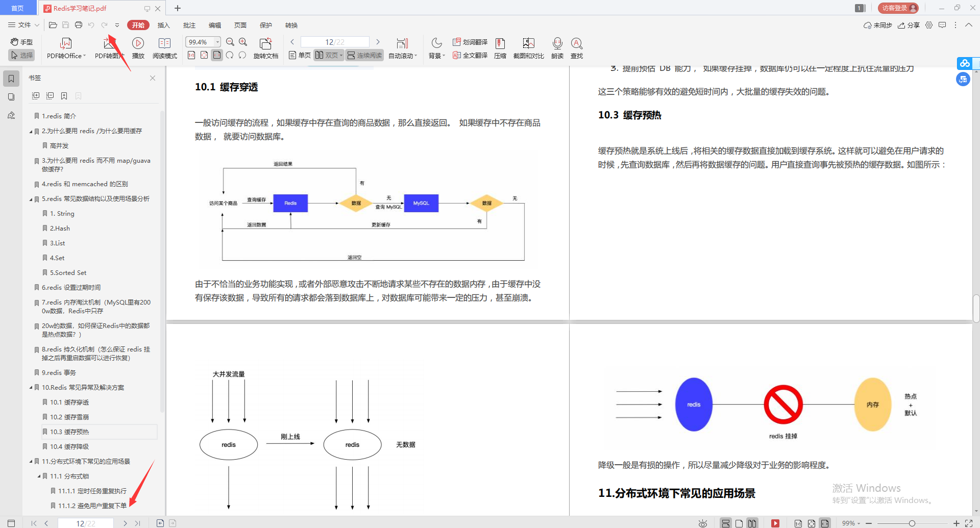Switch to the 保护 ribbon tab
Viewport: 980px width, 528px height.
click(x=266, y=25)
